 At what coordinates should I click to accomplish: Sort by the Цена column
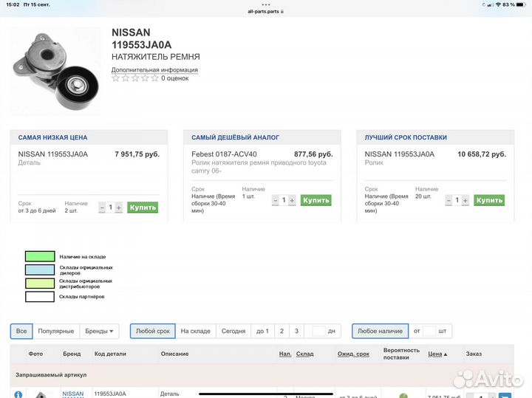point(437,354)
